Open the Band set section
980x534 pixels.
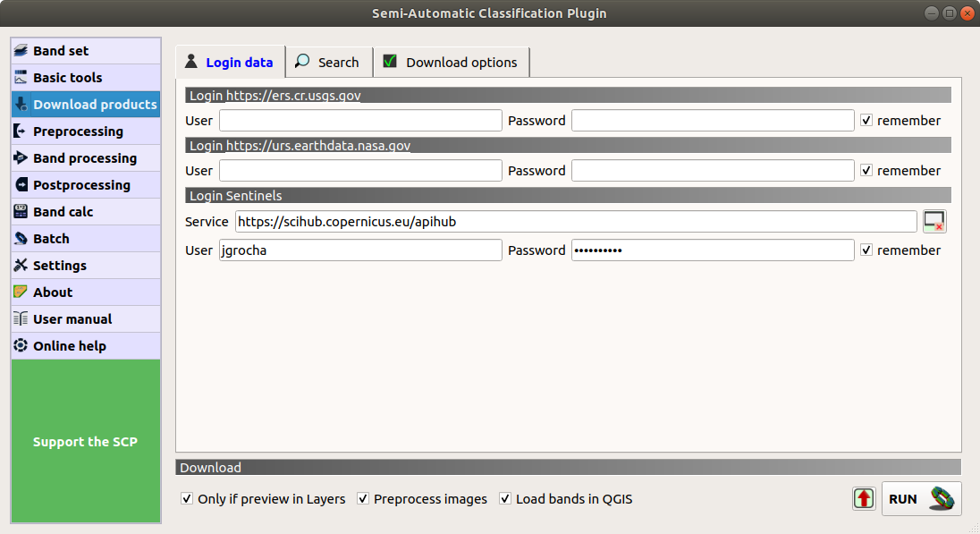coord(86,51)
